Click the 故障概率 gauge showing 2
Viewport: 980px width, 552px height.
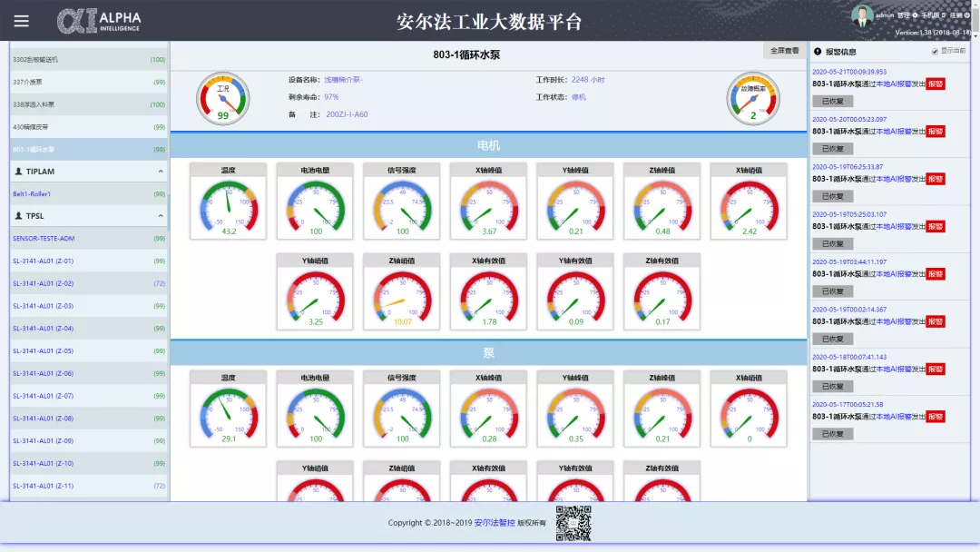click(x=753, y=98)
